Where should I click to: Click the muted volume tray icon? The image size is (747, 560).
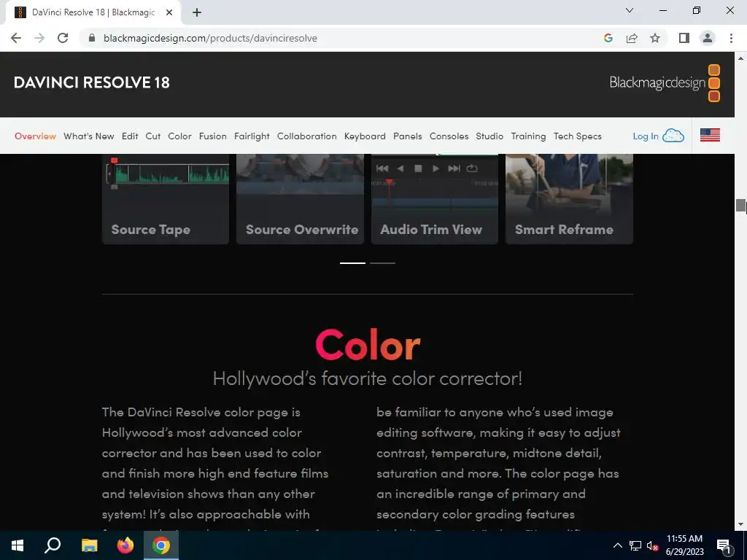(x=652, y=545)
